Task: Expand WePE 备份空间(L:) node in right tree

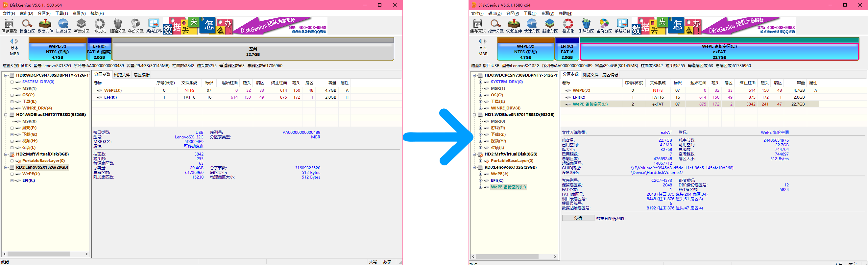Action: click(x=480, y=187)
